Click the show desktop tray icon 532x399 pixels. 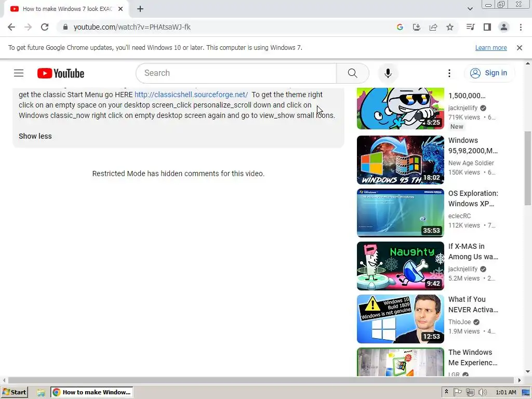(x=526, y=392)
